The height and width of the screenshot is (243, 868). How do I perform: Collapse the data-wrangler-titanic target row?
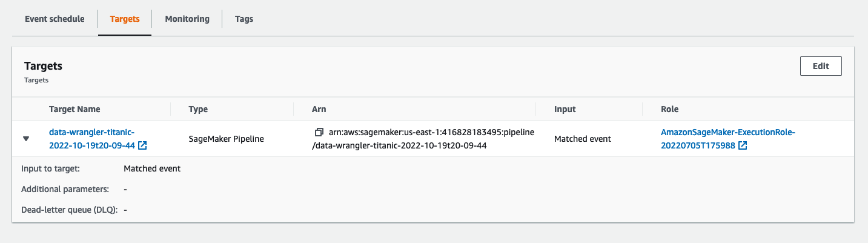(x=26, y=139)
